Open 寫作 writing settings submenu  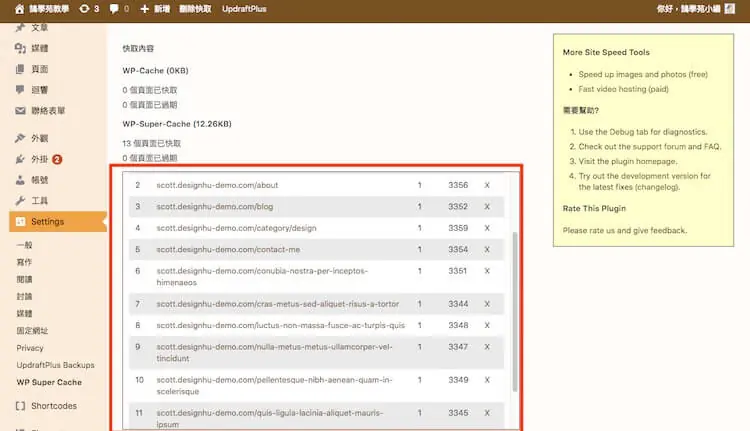point(24,262)
